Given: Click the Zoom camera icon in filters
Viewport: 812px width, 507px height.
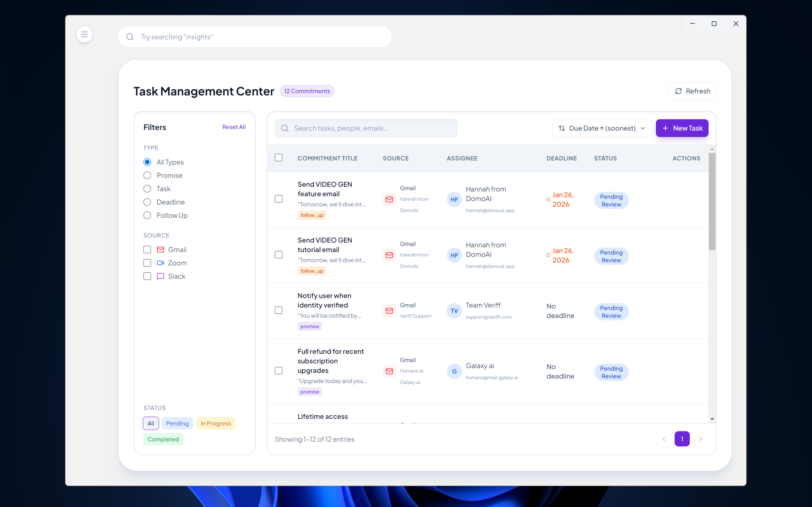Looking at the screenshot, I should tap(160, 263).
